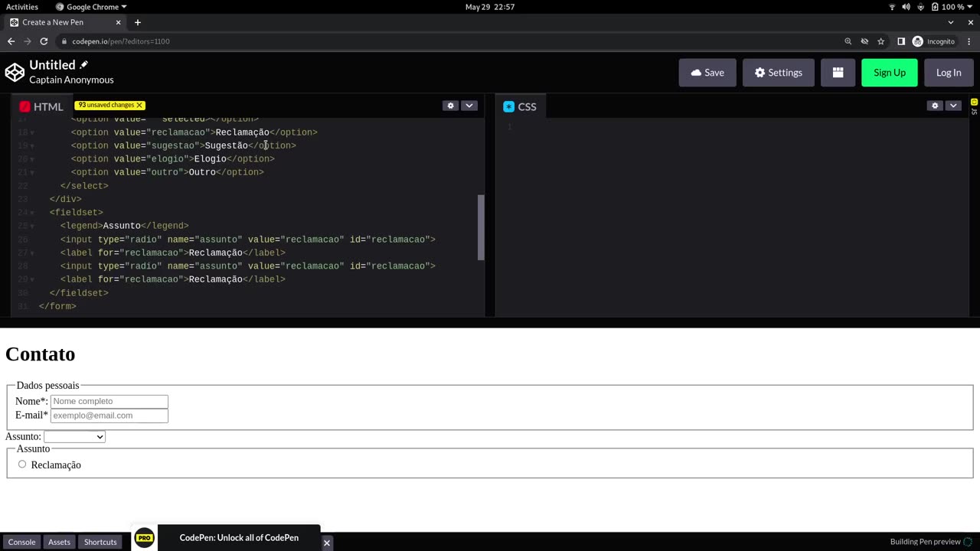The image size is (980, 551).
Task: Open the Activities overview
Action: click(22, 7)
